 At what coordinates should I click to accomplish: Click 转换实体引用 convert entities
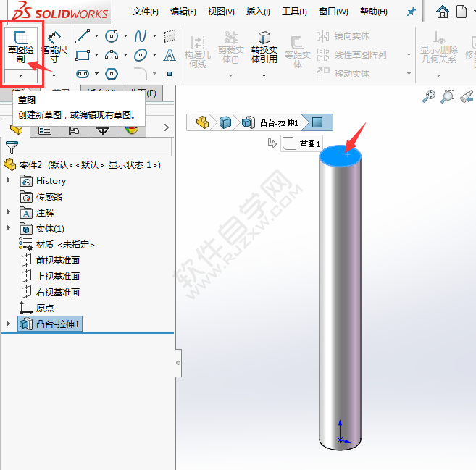pos(264,48)
